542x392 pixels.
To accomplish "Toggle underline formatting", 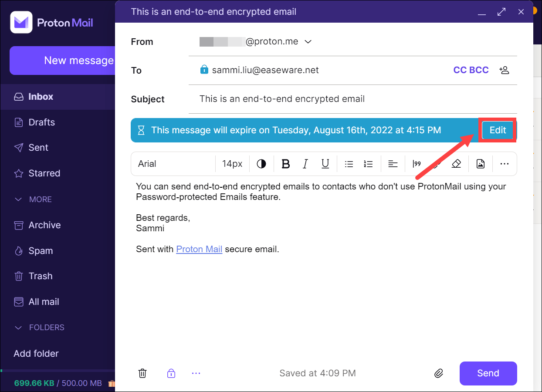I will 325,164.
